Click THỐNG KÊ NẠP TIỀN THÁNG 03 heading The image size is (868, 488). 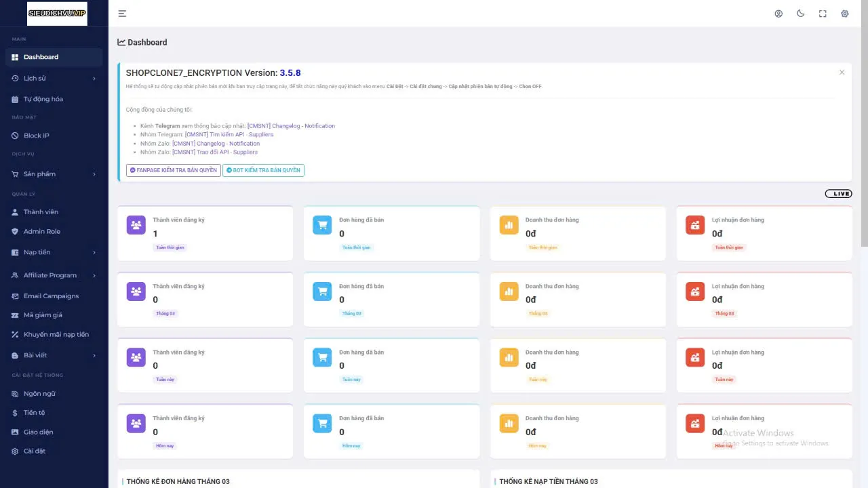pyautogui.click(x=549, y=482)
